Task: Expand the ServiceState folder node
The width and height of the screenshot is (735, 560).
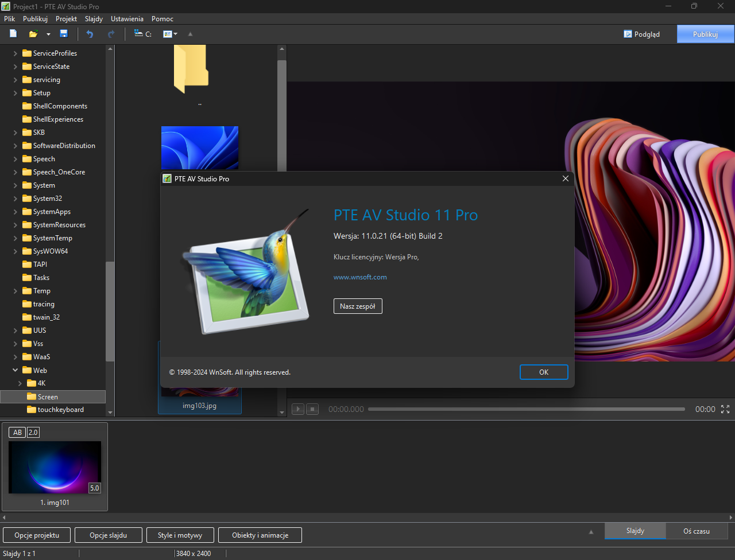Action: [16, 67]
